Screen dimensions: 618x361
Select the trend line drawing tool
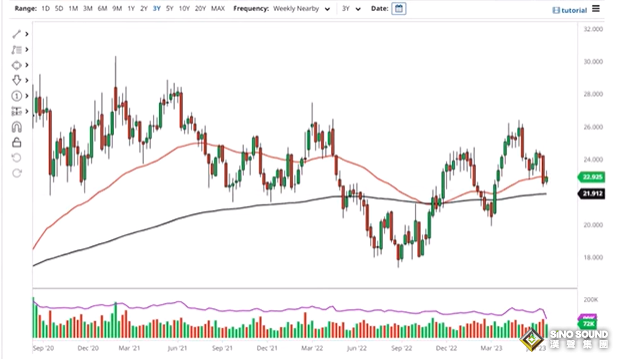[x=16, y=34]
